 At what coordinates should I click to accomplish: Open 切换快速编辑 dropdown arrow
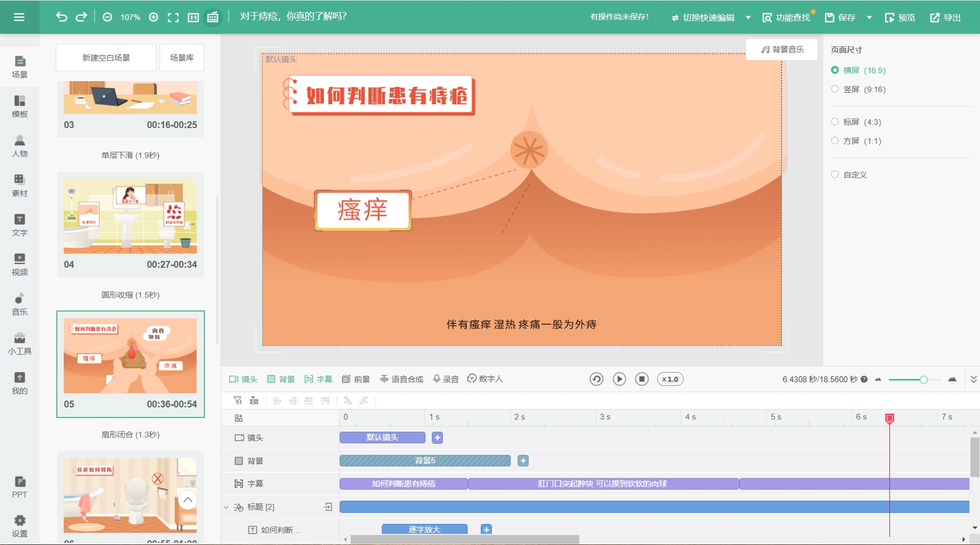click(x=748, y=17)
